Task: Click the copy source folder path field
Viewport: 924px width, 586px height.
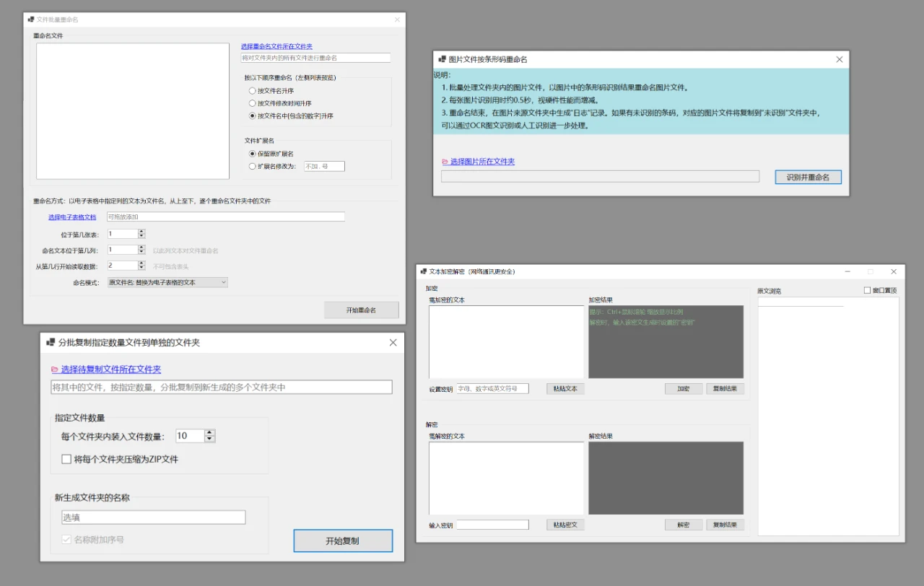Action: (x=222, y=387)
